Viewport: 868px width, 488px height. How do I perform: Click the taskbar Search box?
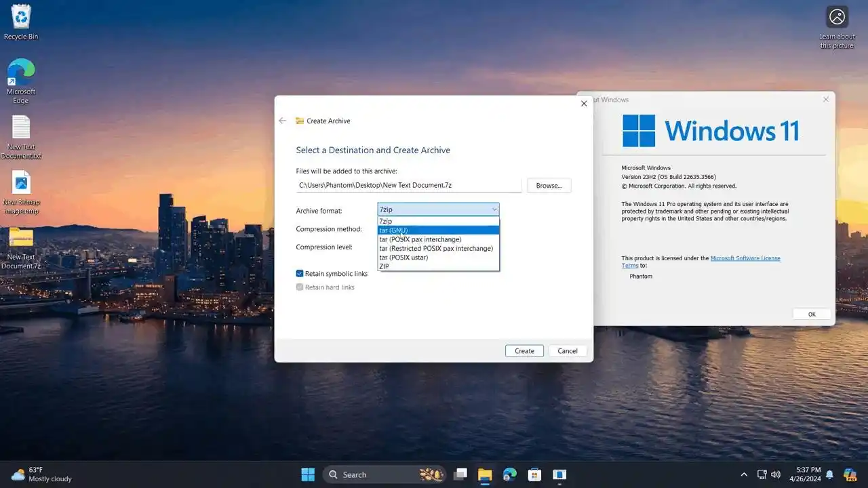coord(384,474)
